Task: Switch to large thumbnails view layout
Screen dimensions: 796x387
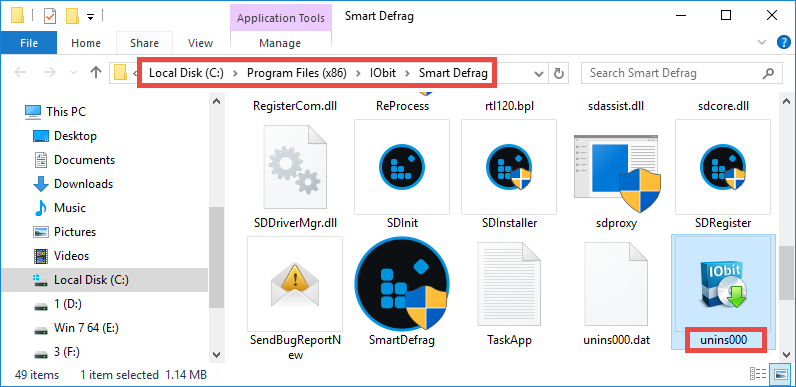Action: tap(780, 375)
